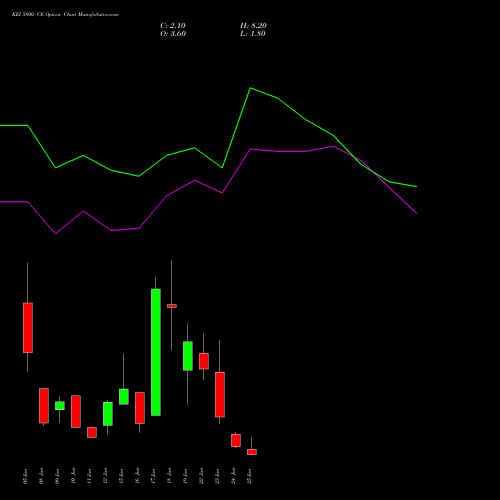Select the close value 'C: 2.10'
This screenshot has height=500, width=500.
point(173,26)
